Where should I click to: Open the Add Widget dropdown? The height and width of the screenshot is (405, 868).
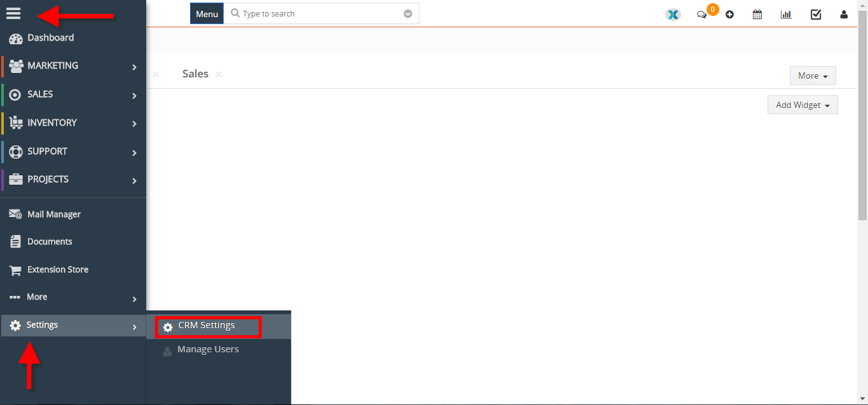pos(803,105)
